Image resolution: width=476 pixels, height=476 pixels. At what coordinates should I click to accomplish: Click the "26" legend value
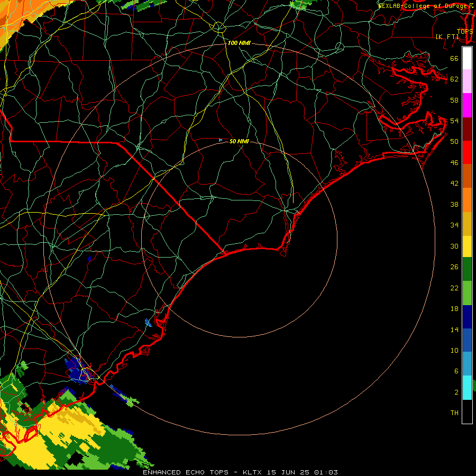click(454, 267)
